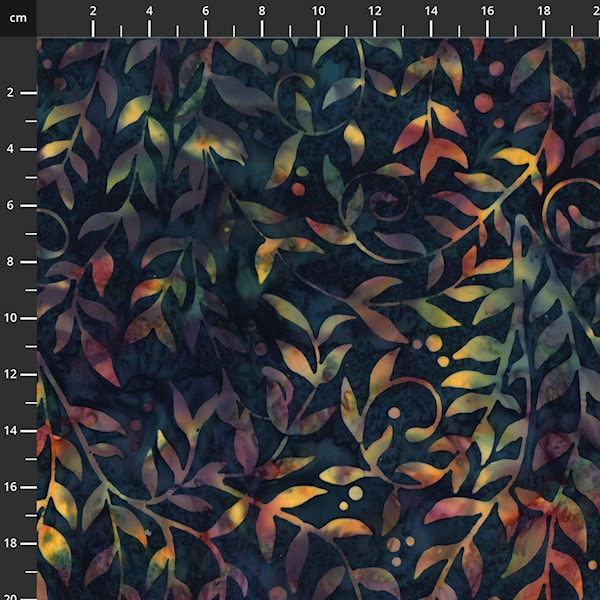
Task: Click the 4 mark on the top ruler
Action: 149,10
